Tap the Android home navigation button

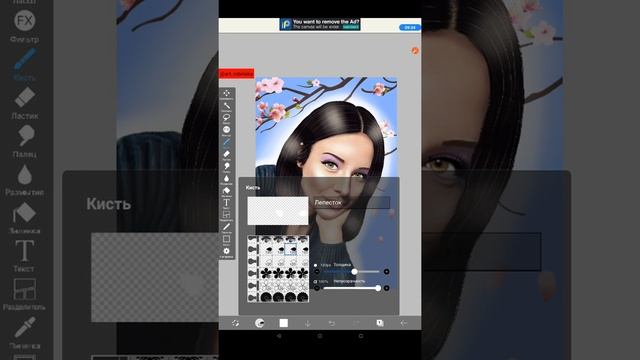pyautogui.click(x=320, y=336)
